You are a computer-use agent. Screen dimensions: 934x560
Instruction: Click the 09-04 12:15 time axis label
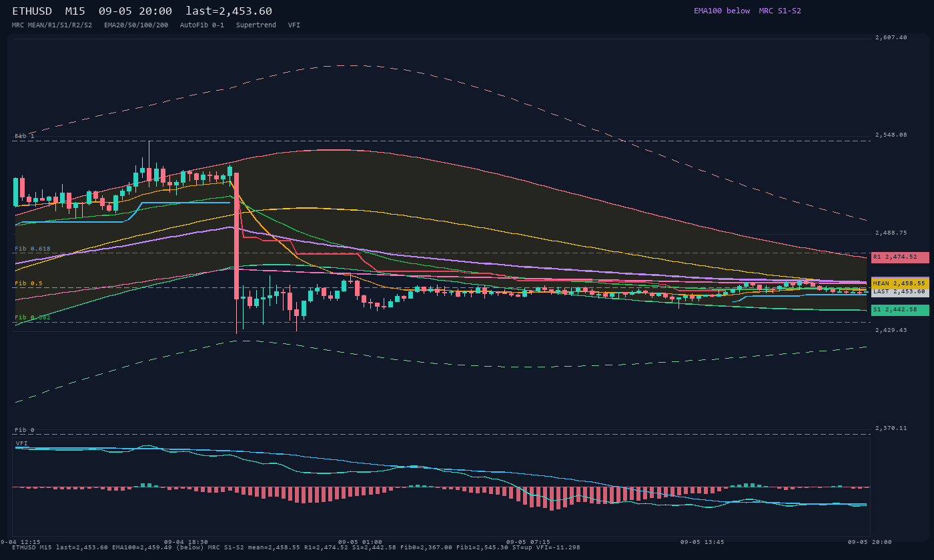pos(19,542)
